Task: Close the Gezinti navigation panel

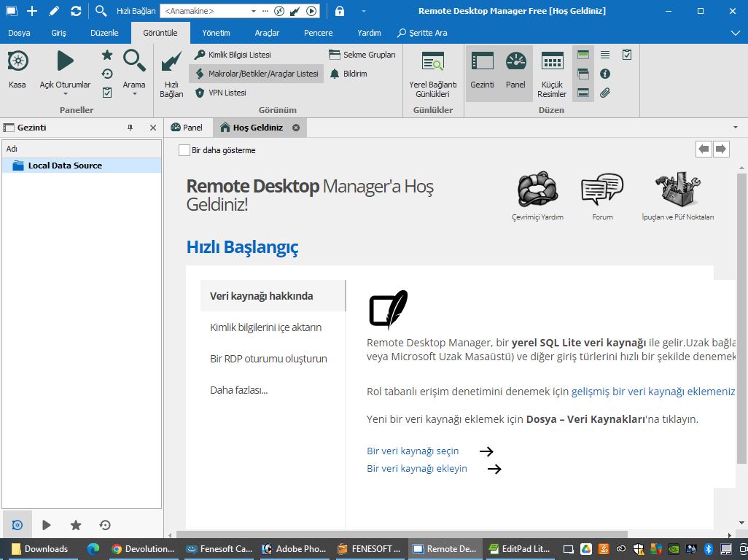Action: pyautogui.click(x=152, y=128)
